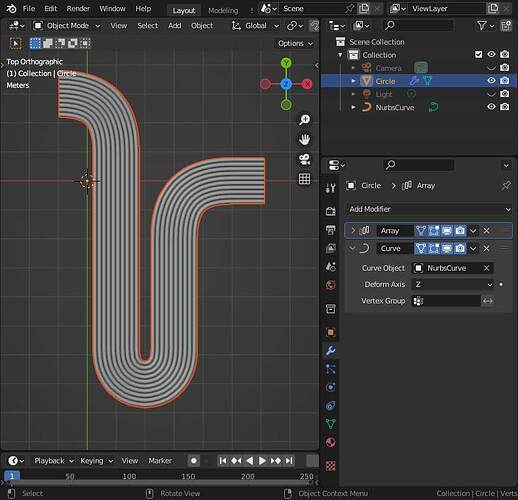Viewport: 518px width, 500px height.
Task: Remove the Curve modifier
Action: (487, 248)
